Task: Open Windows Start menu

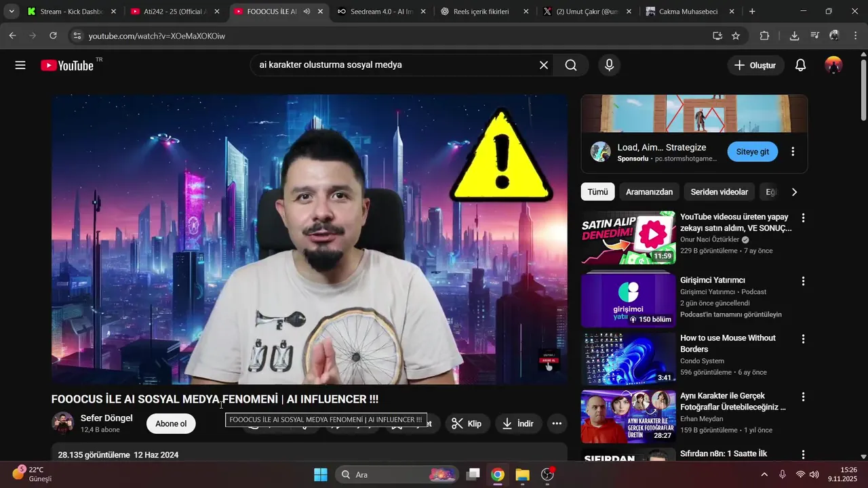Action: click(321, 474)
